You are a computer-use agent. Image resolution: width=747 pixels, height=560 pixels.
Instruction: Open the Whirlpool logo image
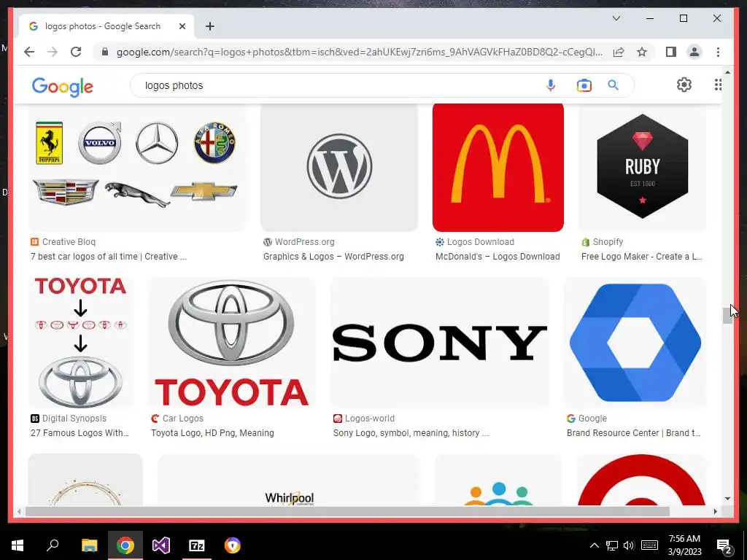coord(289,480)
